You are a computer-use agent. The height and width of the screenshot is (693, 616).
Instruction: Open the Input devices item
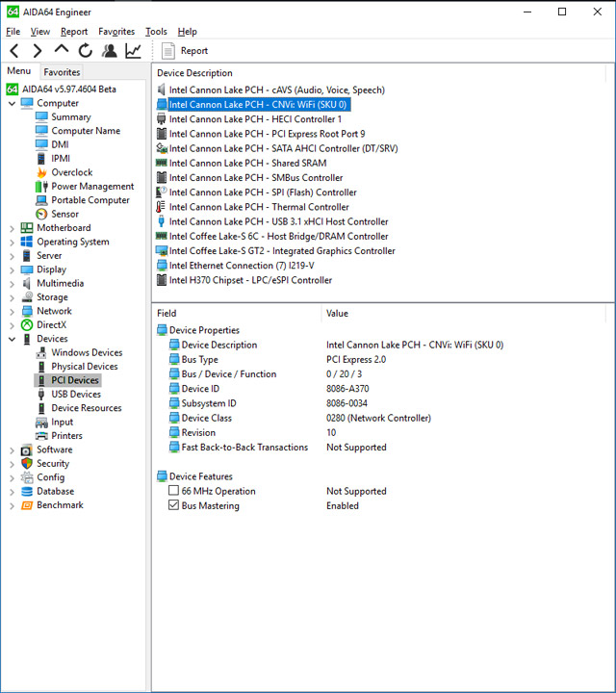(x=62, y=423)
